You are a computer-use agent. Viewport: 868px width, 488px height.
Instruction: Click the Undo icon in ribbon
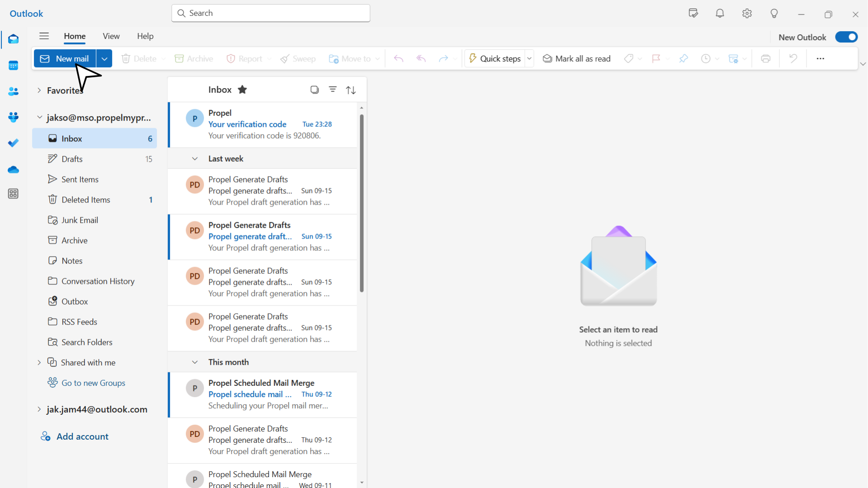[793, 59]
